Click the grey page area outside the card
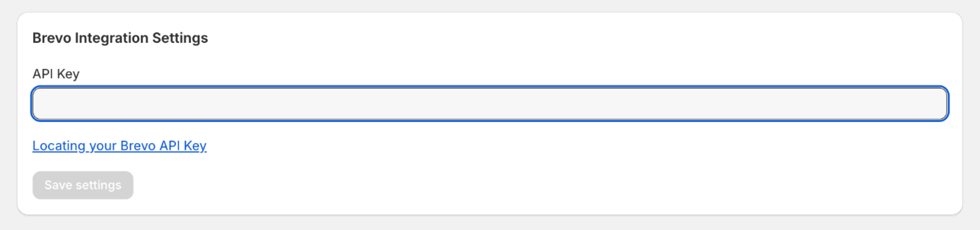Viewport: 980px width, 230px height. point(490,223)
